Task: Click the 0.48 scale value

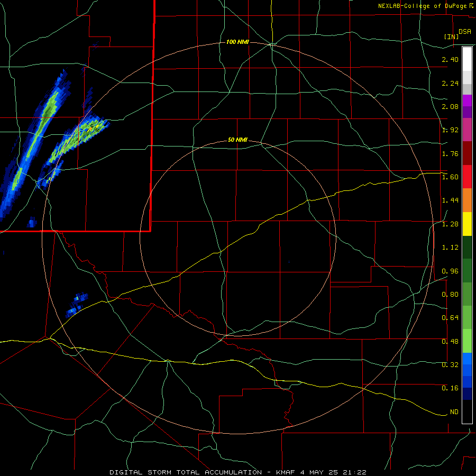Action: coord(450,342)
